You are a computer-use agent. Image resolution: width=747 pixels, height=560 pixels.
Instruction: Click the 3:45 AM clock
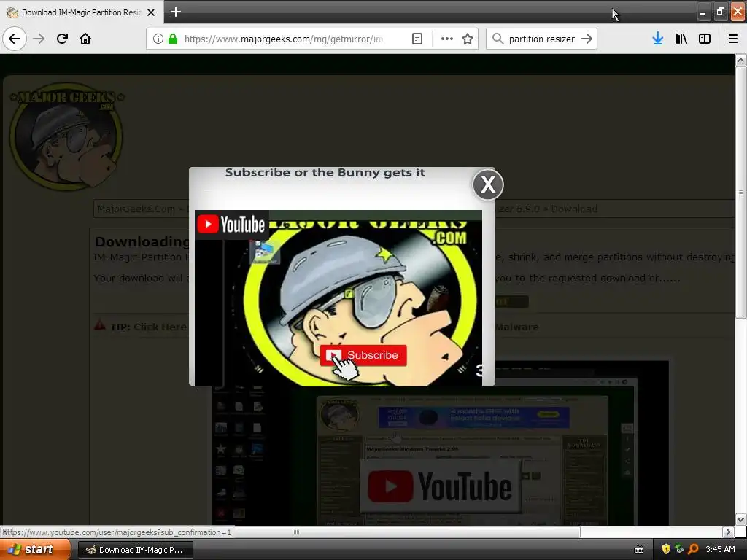(x=720, y=550)
